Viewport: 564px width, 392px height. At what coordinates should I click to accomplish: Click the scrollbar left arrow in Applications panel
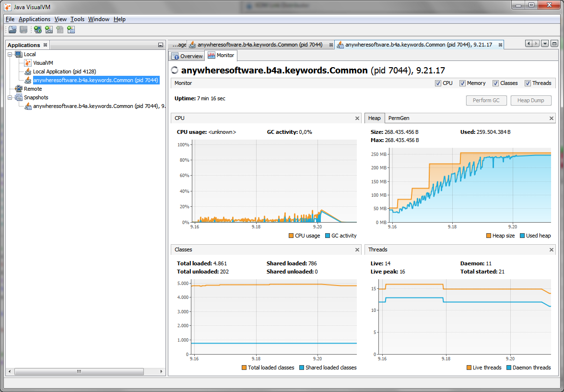[10, 371]
